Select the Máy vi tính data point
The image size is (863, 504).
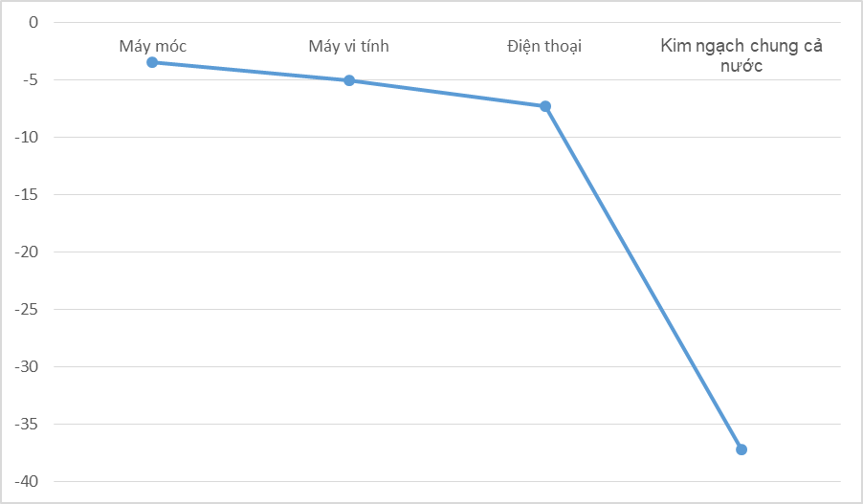[x=349, y=80]
